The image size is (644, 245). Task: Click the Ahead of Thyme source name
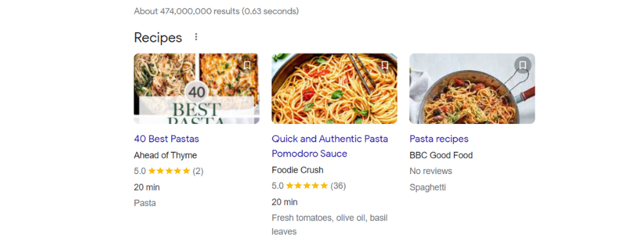[x=165, y=155]
